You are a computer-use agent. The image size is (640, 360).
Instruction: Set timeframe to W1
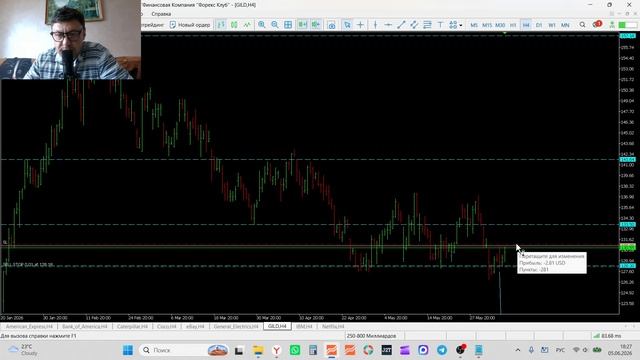(x=552, y=25)
